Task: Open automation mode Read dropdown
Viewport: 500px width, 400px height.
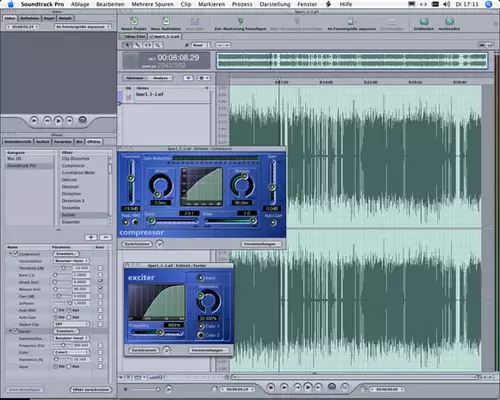Action: (200, 45)
